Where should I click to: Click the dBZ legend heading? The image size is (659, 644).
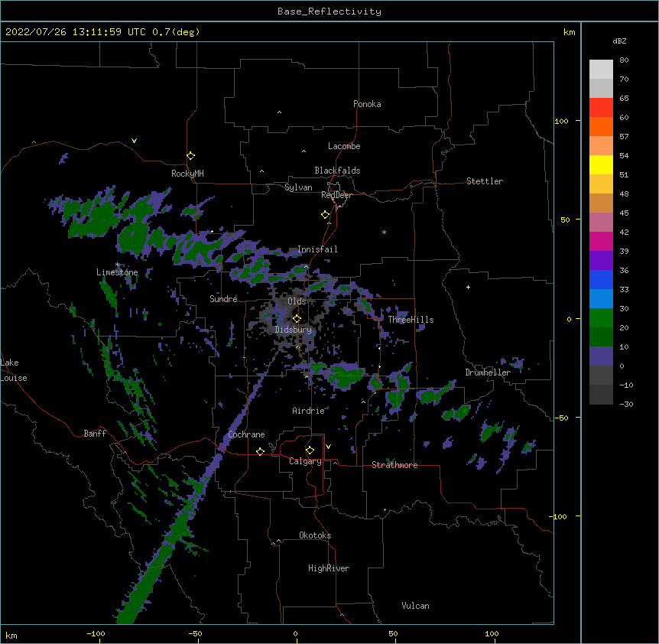pyautogui.click(x=619, y=41)
